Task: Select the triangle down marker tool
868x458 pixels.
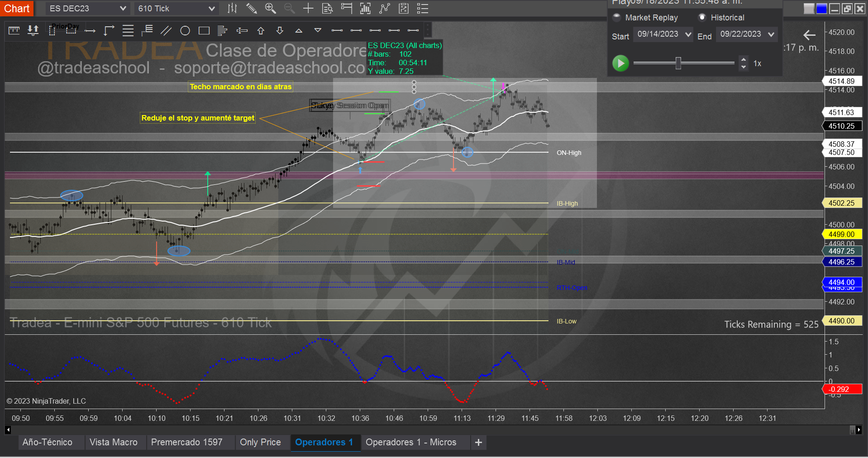Action: 318,30
